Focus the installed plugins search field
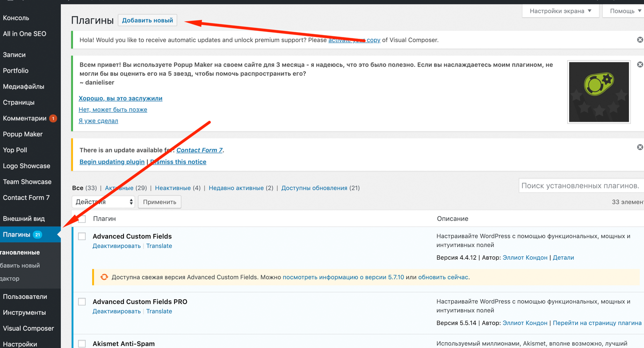644x348 pixels. click(581, 186)
